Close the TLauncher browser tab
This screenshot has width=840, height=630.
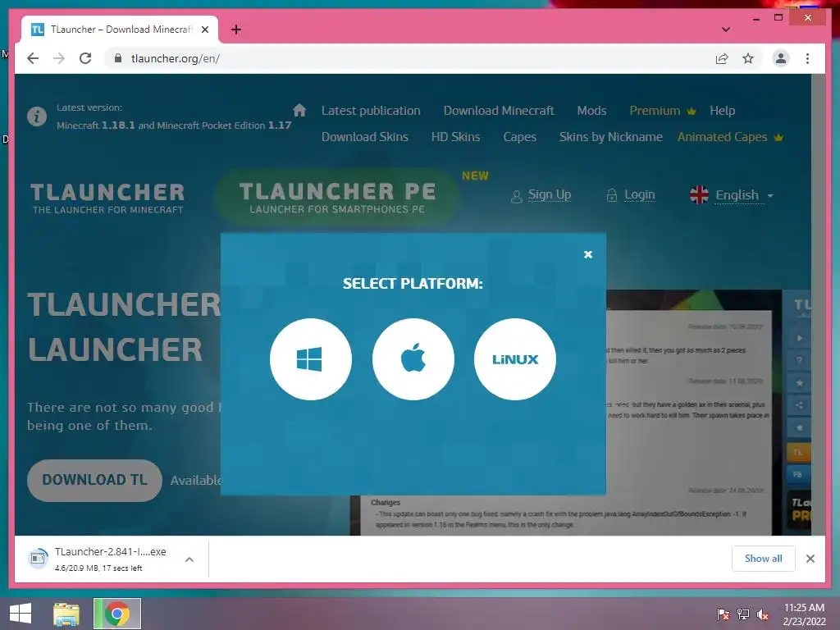point(204,30)
